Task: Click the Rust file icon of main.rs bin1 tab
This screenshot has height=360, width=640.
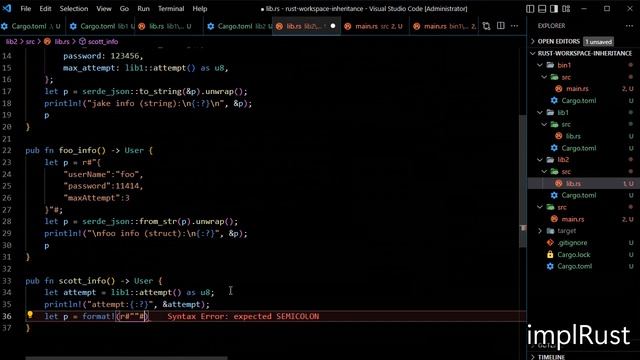Action: (416, 26)
